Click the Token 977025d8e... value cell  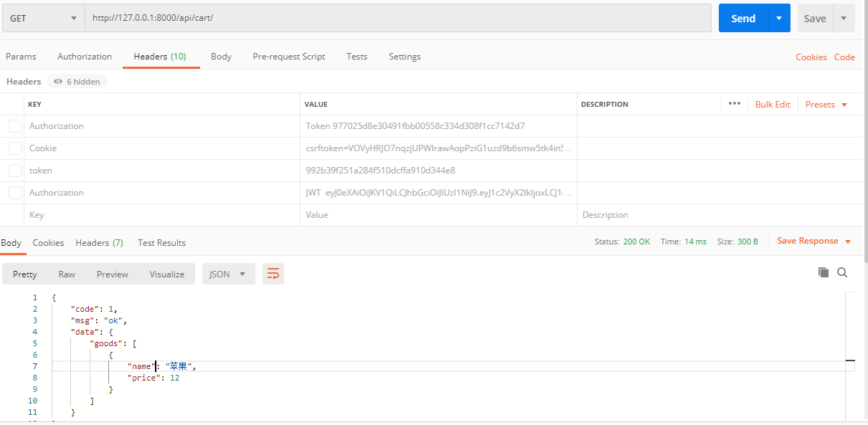click(438, 126)
